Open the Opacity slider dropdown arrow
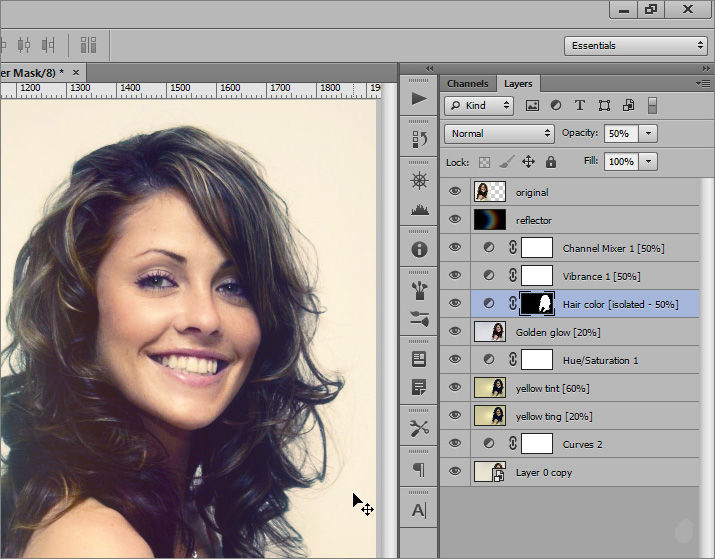The width and height of the screenshot is (715, 559). click(x=649, y=133)
